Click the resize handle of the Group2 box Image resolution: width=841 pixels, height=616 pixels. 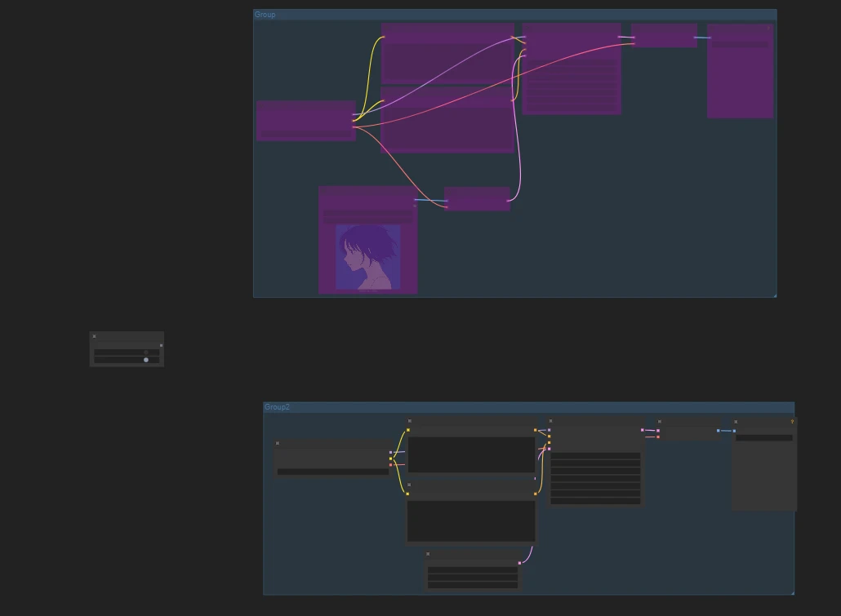pos(791,592)
